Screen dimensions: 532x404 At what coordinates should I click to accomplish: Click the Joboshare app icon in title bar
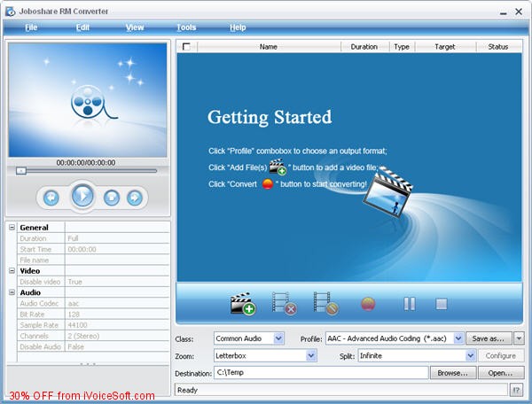click(x=10, y=12)
